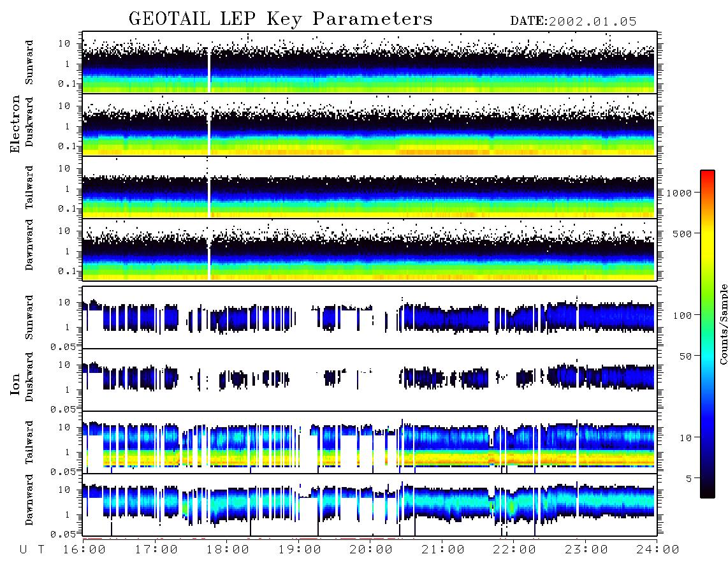Select the "17:00" time tick label
Viewport: 728px width, 561px height.
click(x=156, y=550)
